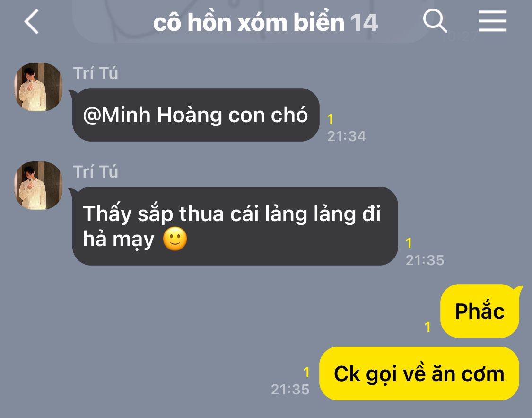The image size is (532, 418).
Task: Select the yellow Phắc message bubble
Action: click(x=480, y=311)
